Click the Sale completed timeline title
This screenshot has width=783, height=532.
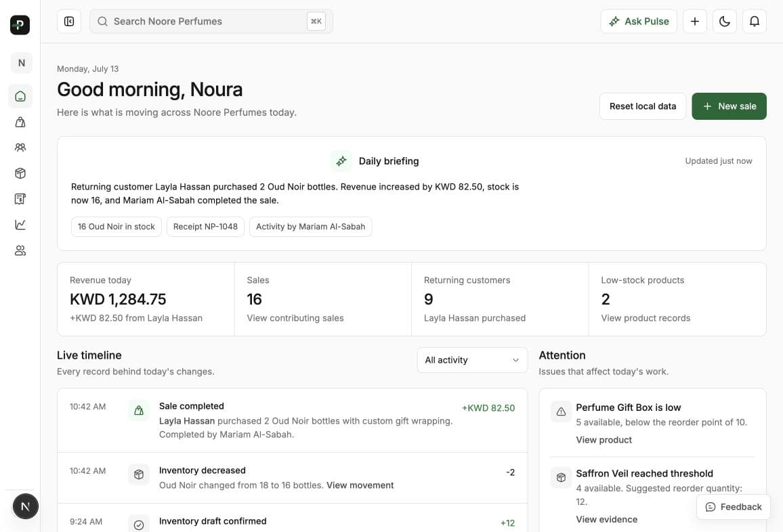[191, 406]
